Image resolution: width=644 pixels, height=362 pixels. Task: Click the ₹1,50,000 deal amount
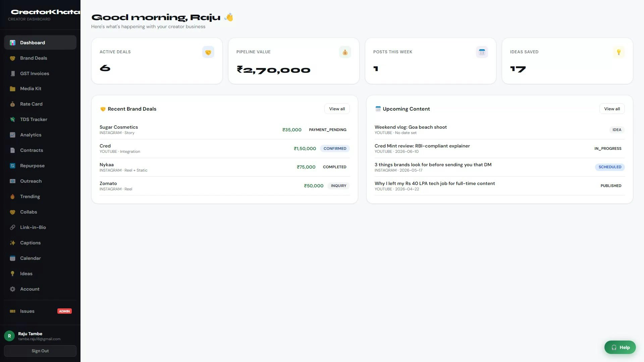305,148
